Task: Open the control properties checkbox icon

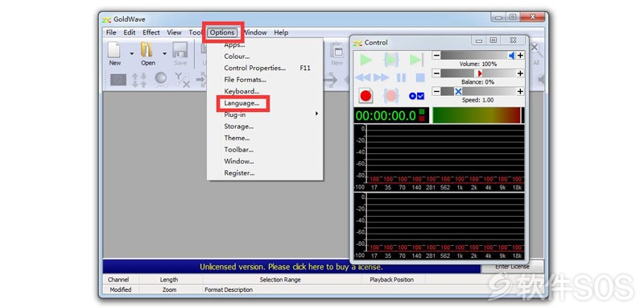Action: point(417,96)
